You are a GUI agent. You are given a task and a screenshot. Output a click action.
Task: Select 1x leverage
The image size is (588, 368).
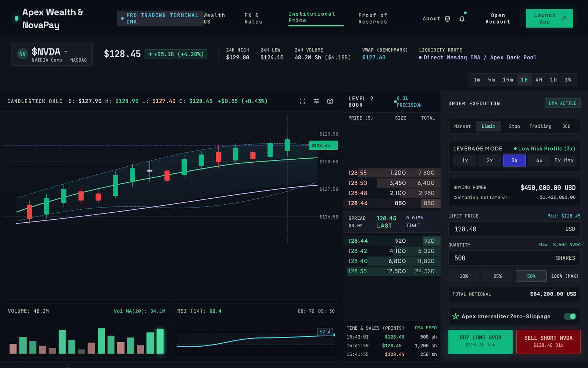pyautogui.click(x=465, y=160)
